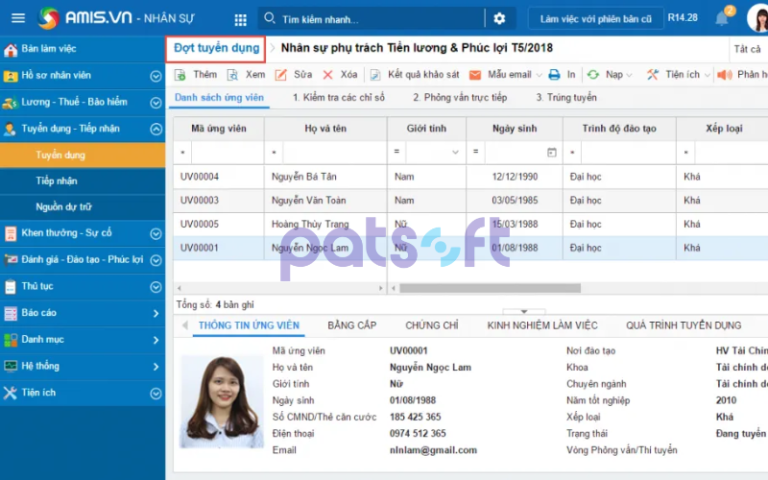This screenshot has width=768, height=480.
Task: Open tab 3. Trúng tuyển
Action: point(566,97)
